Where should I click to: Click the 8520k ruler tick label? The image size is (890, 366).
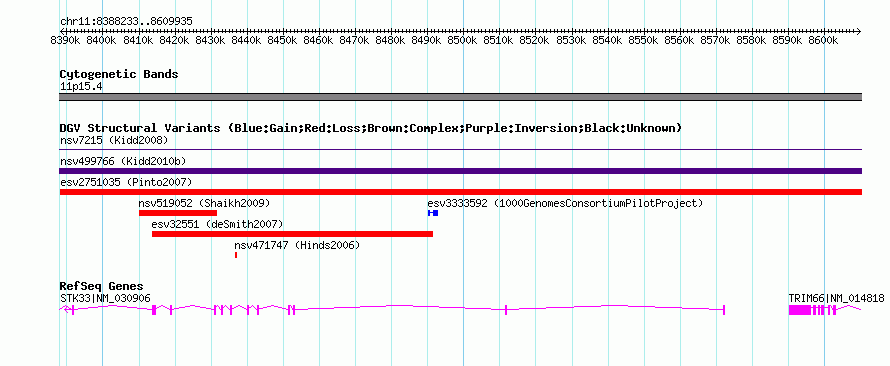pos(535,40)
